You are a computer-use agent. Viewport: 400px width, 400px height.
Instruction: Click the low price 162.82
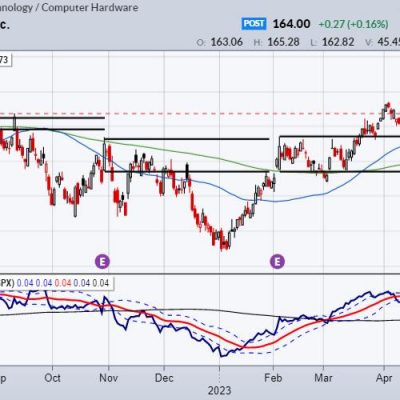coord(338,42)
